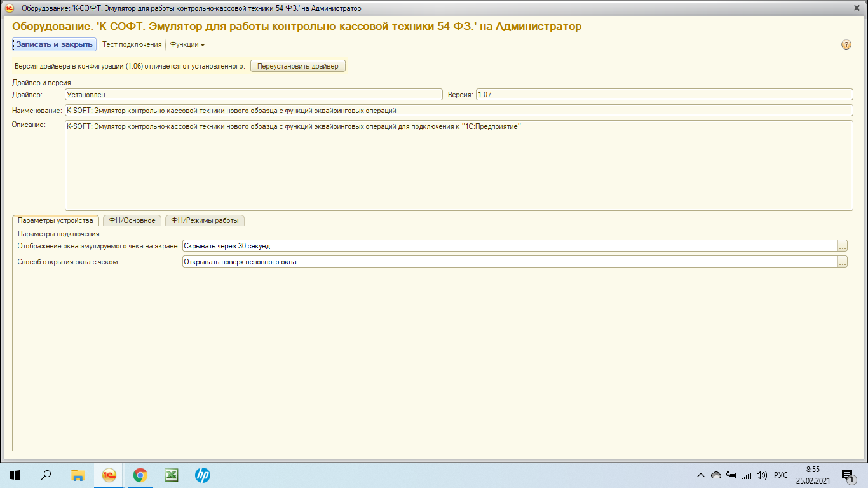This screenshot has height=488, width=868.
Task: Open the HP app from the taskbar
Action: pyautogui.click(x=202, y=475)
